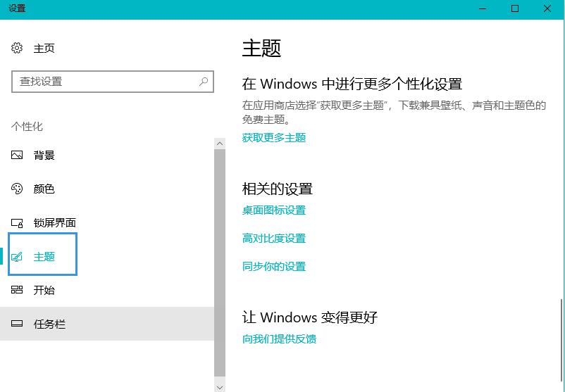Click the gear icon beside 主页
Image resolution: width=565 pixels, height=392 pixels.
17,48
